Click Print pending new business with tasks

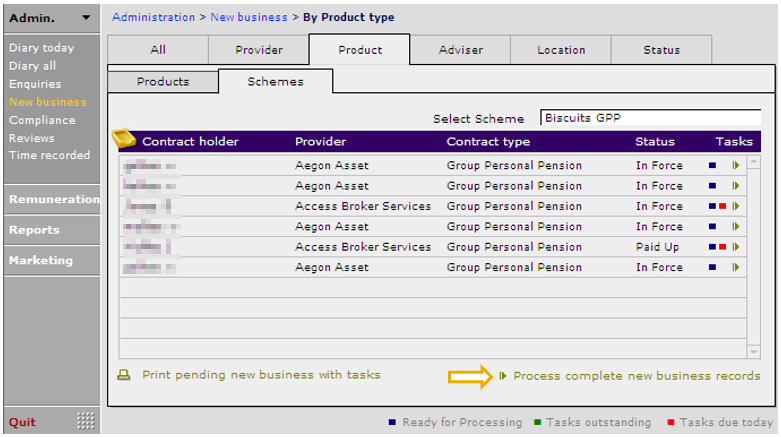point(261,375)
